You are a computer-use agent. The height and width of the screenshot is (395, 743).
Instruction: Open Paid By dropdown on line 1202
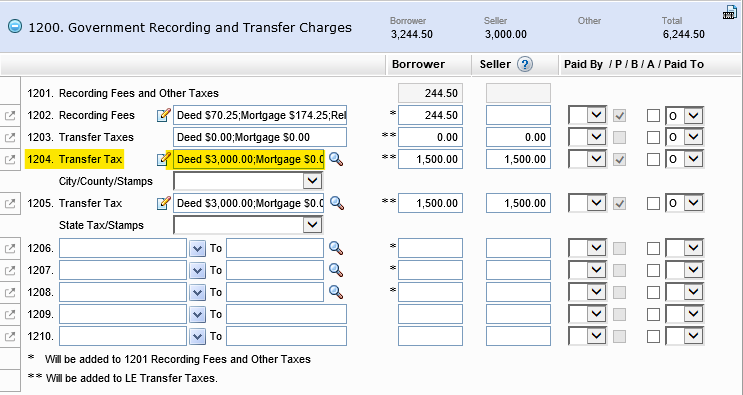click(588, 115)
